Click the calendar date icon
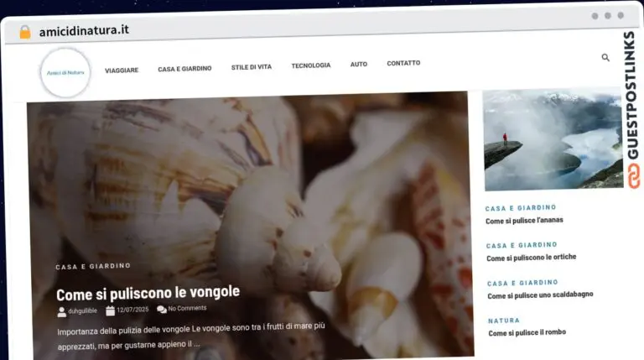This screenshot has height=360, width=644. pos(110,310)
